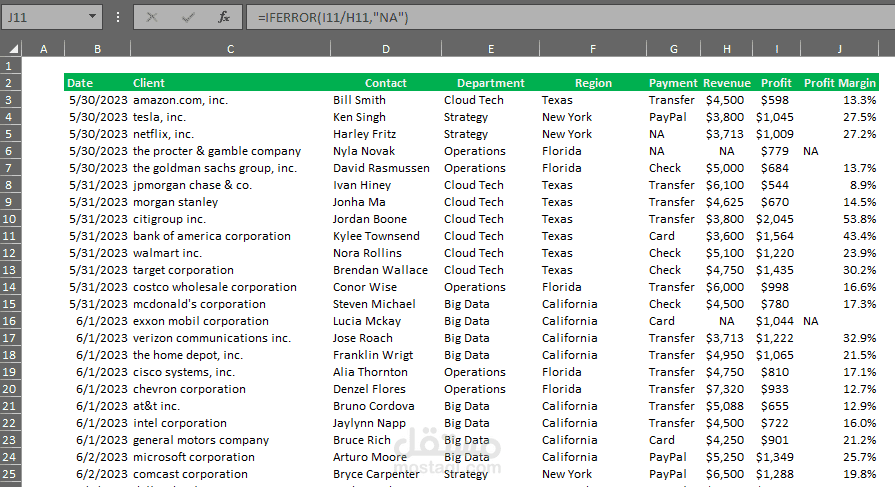Select column C header
This screenshot has height=487, width=895.
231,49
